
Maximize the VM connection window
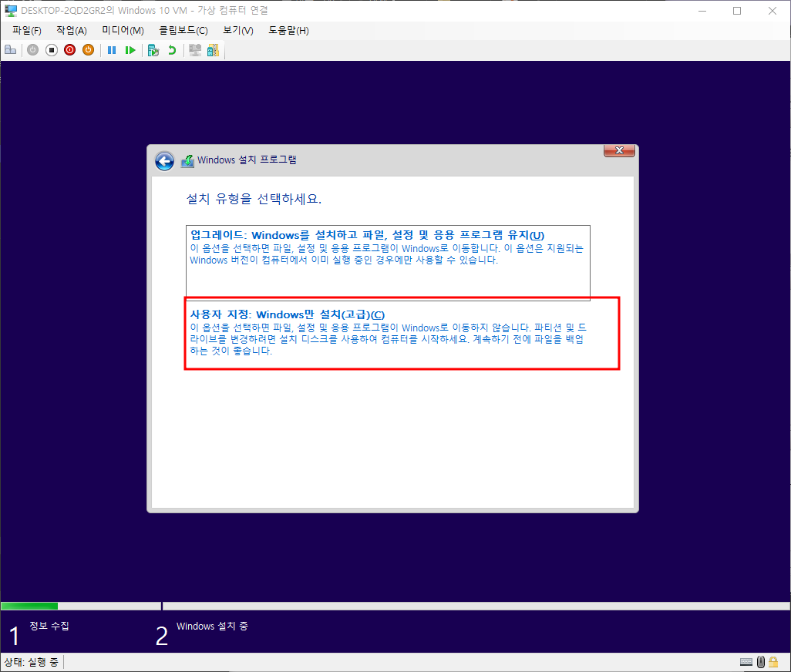tap(737, 11)
